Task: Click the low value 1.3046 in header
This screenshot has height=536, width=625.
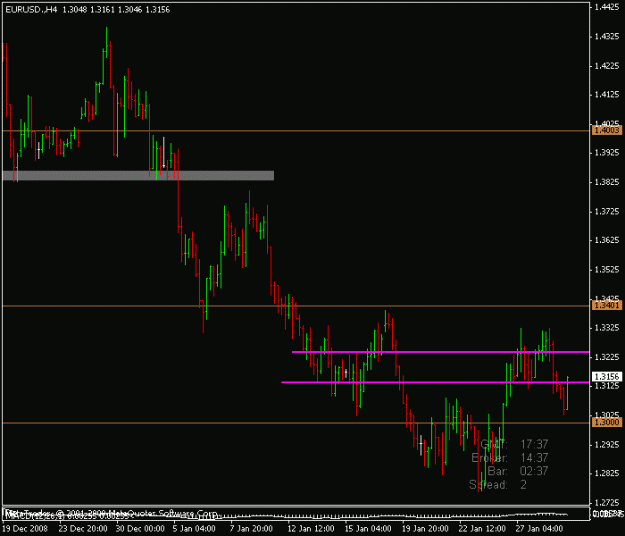Action: (130, 10)
